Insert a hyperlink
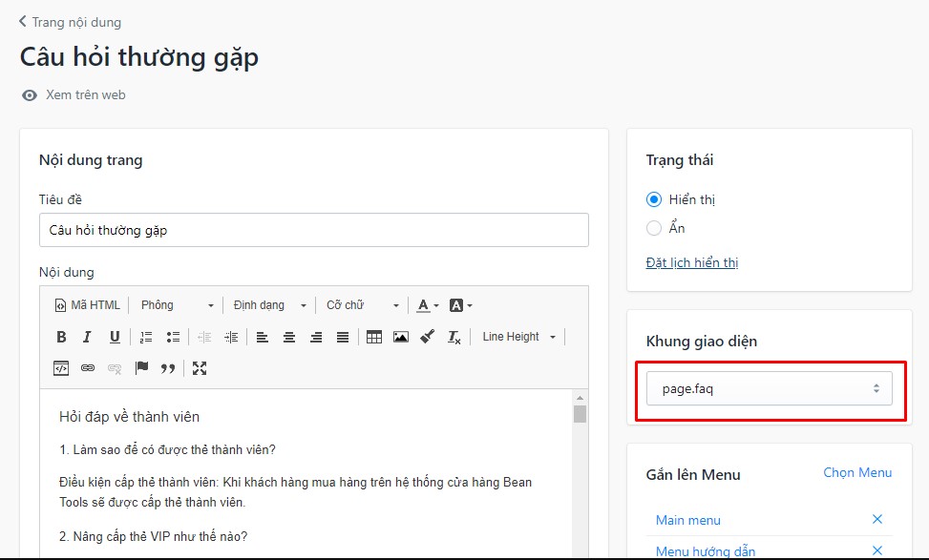This screenshot has height=560, width=929. pos(88,368)
